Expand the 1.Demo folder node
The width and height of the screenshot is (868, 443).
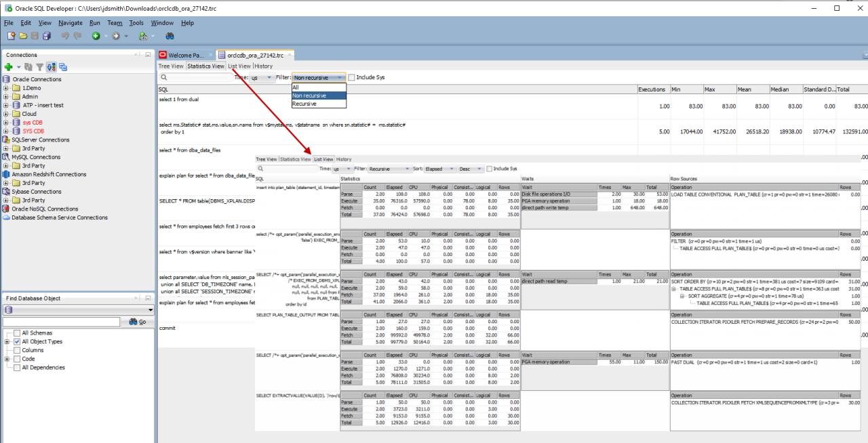click(x=7, y=88)
